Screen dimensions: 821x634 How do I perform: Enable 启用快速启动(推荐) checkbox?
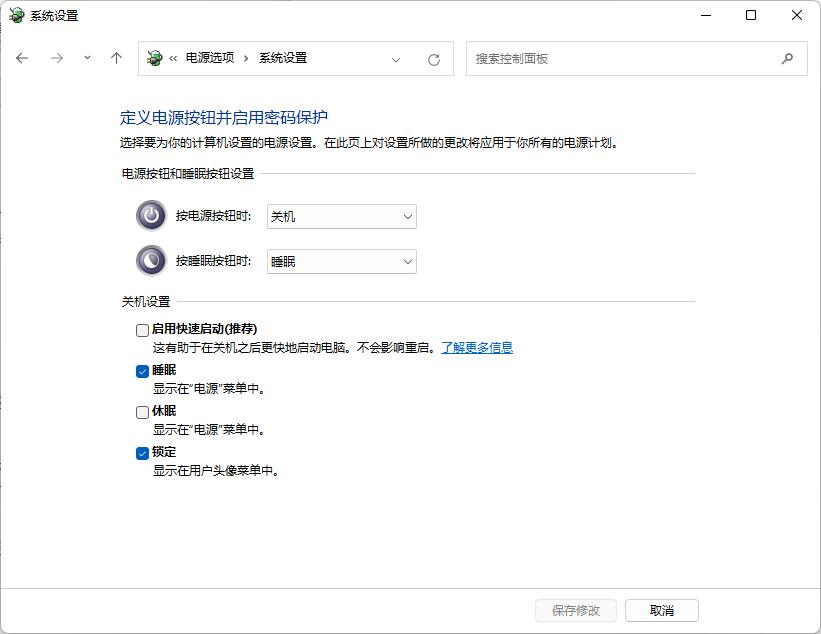pos(142,330)
